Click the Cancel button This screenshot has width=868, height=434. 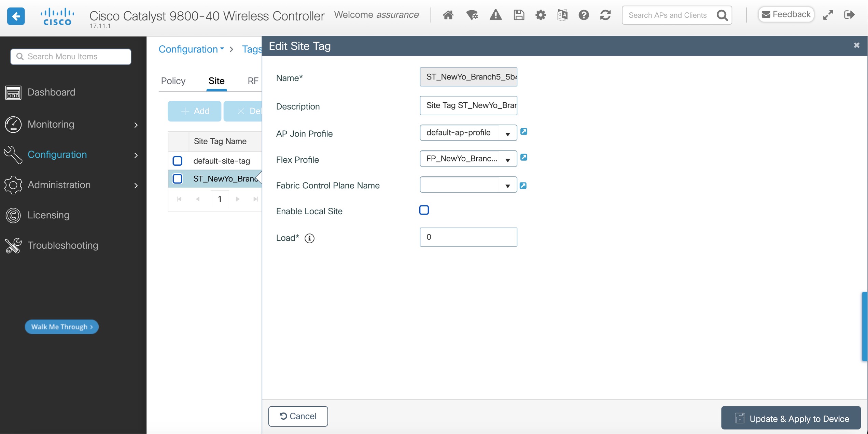click(298, 416)
